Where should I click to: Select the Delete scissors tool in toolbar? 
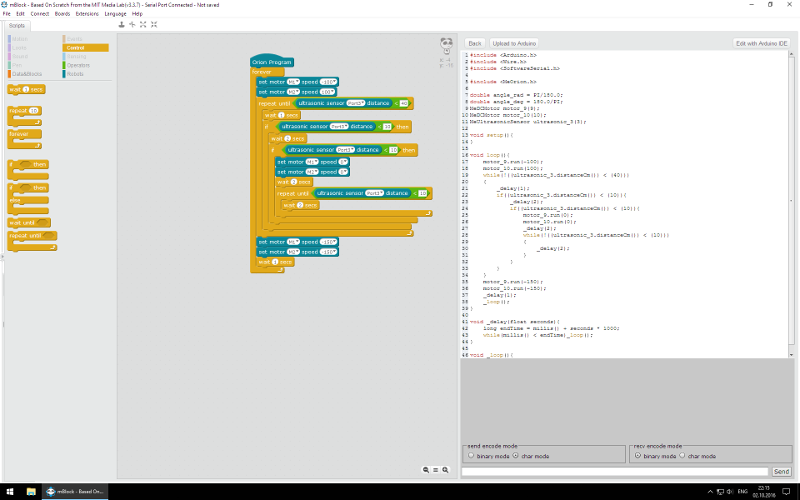[x=132, y=24]
